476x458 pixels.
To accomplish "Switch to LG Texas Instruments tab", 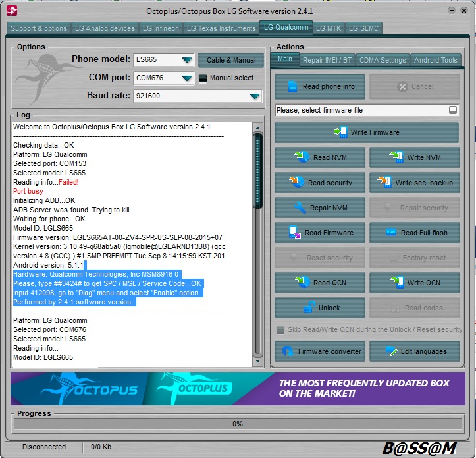I will pyautogui.click(x=221, y=28).
